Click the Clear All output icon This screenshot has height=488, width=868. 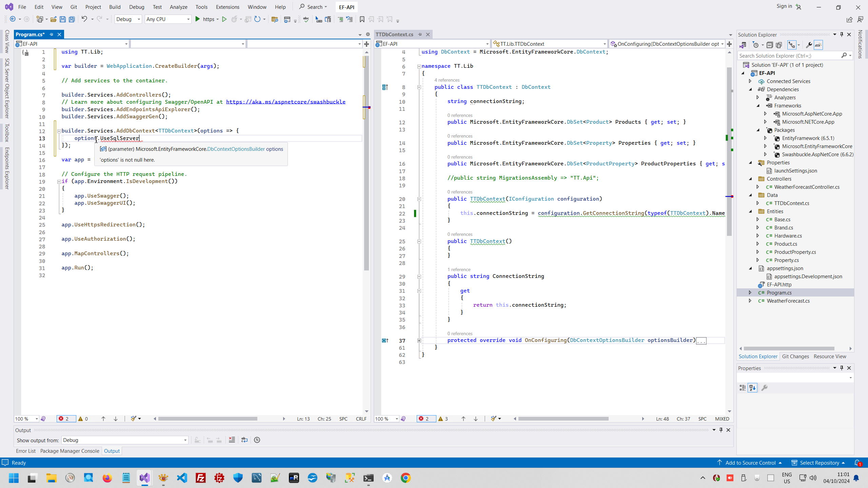[x=232, y=440]
